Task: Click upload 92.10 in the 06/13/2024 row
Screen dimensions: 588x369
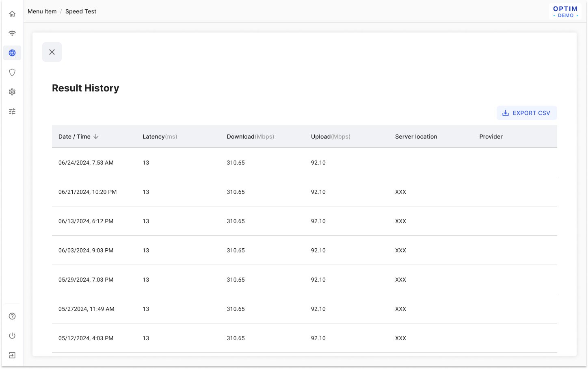Action: point(318,221)
